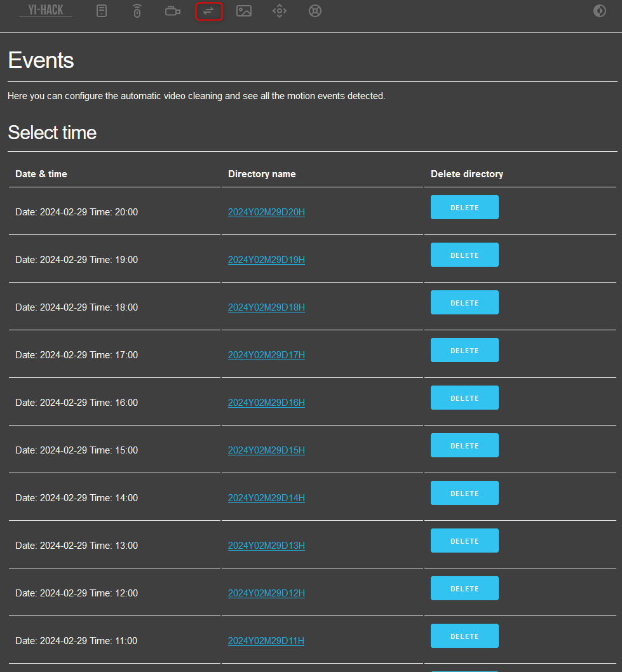The width and height of the screenshot is (622, 672).
Task: Open the status page document icon
Action: coord(102,11)
